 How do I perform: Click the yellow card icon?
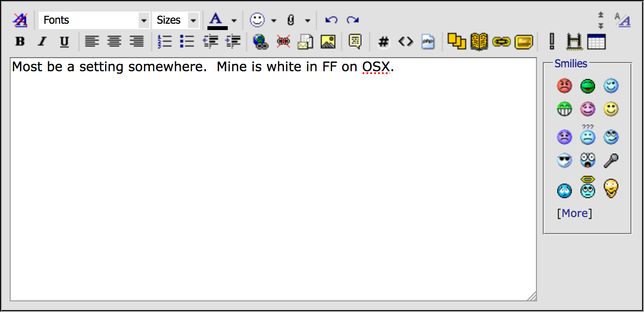click(x=524, y=42)
